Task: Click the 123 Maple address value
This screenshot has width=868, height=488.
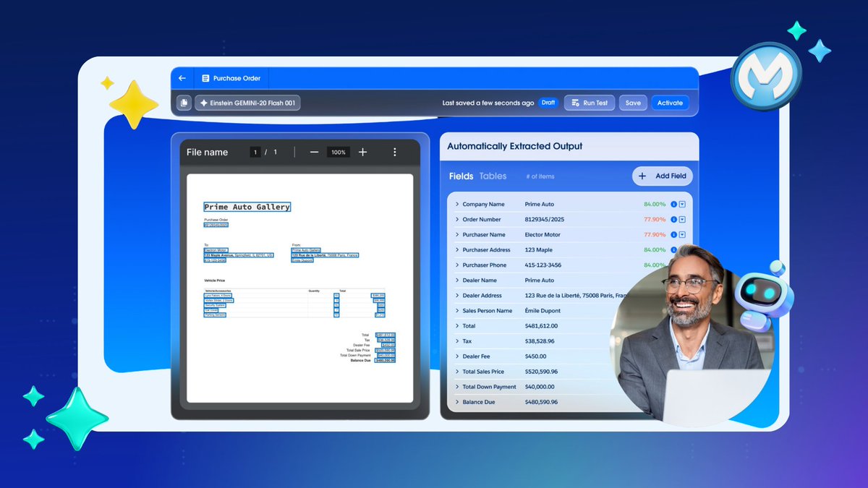Action: [540, 249]
